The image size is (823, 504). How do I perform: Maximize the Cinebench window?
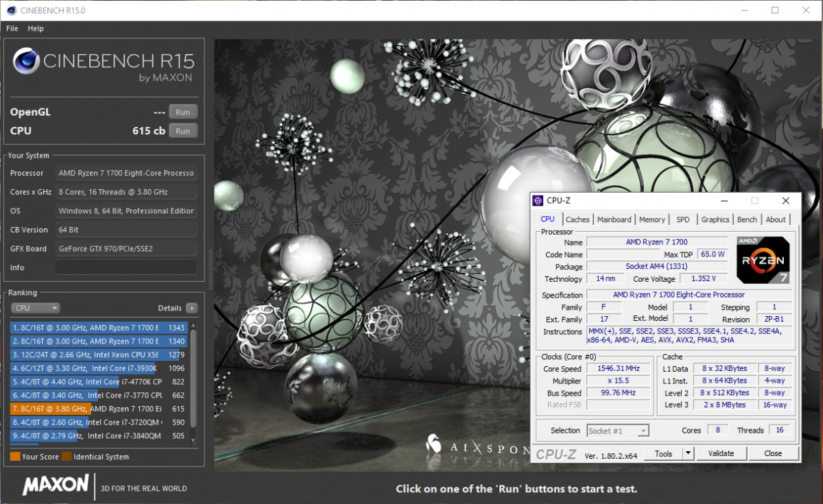point(775,10)
